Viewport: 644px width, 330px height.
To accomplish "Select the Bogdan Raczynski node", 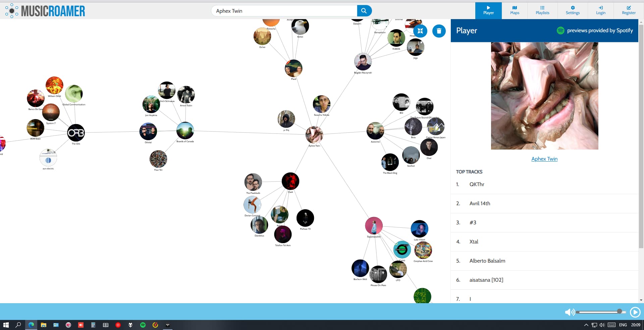I will pos(363,62).
